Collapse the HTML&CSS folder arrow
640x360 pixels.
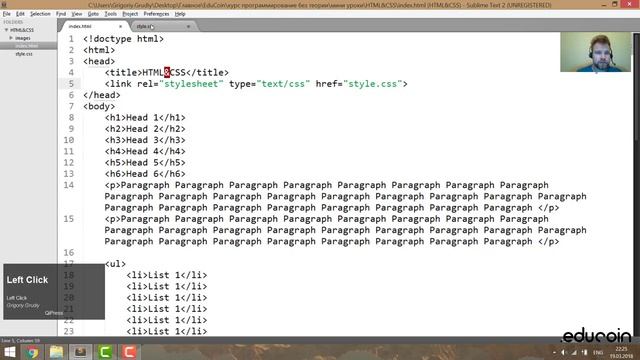click(x=7, y=30)
